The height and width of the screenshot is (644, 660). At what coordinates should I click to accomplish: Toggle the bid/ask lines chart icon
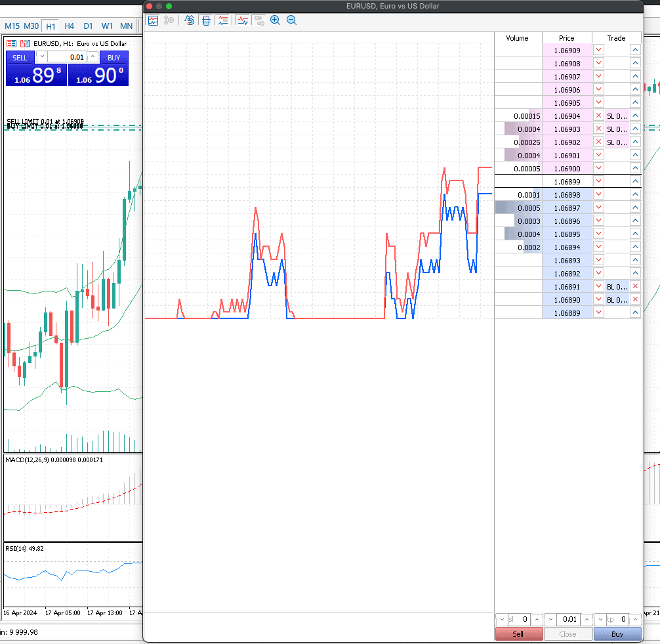coord(243,20)
